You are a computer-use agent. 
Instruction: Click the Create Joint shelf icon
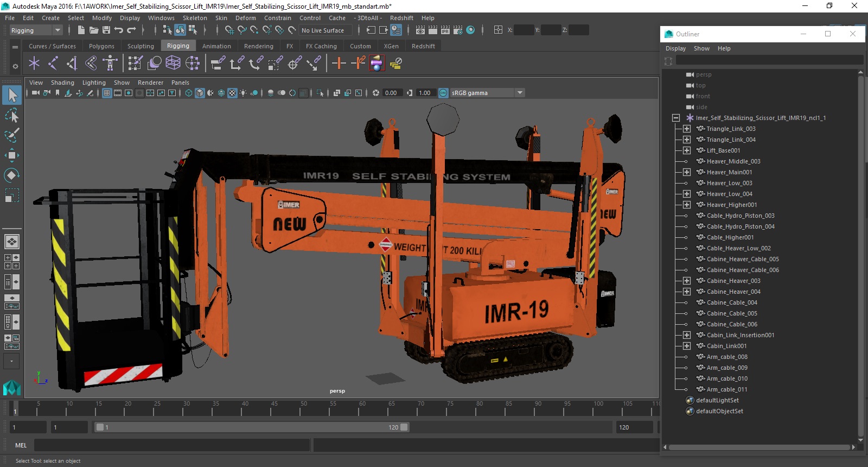point(53,64)
